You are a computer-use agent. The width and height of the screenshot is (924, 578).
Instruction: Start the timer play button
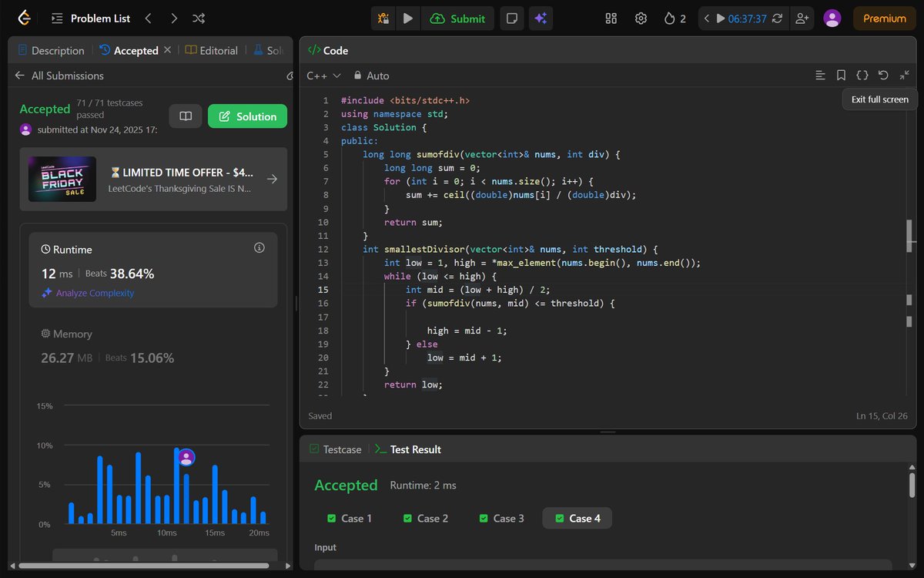721,18
